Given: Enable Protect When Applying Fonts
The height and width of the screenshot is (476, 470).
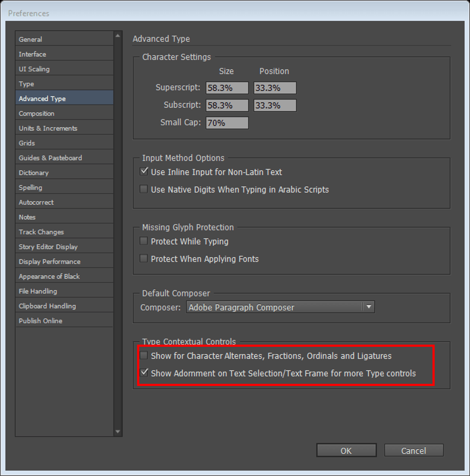Looking at the screenshot, I should tap(144, 258).
